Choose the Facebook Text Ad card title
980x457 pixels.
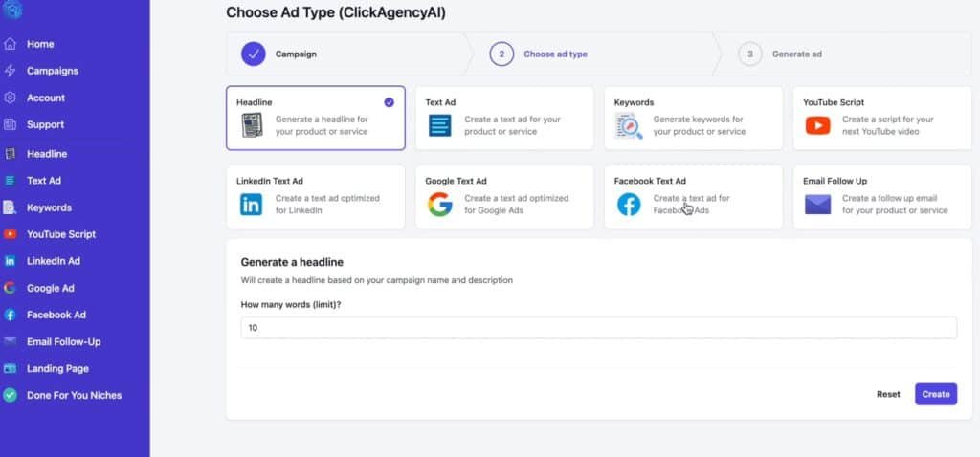pyautogui.click(x=650, y=181)
